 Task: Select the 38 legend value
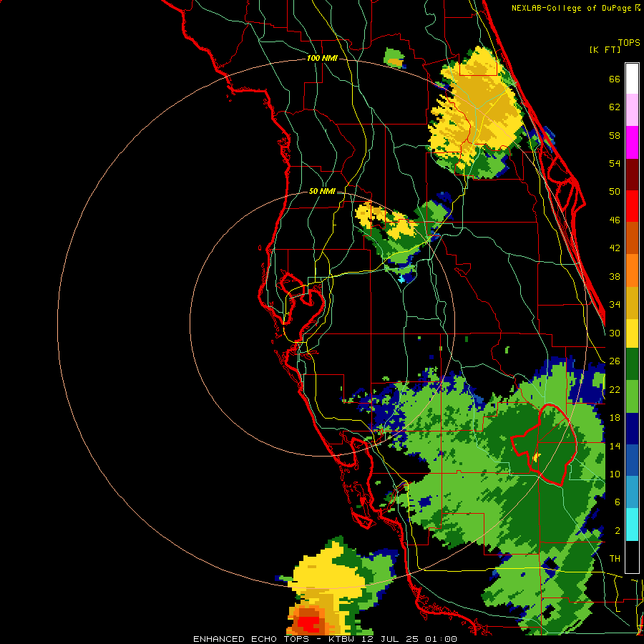[x=615, y=276]
